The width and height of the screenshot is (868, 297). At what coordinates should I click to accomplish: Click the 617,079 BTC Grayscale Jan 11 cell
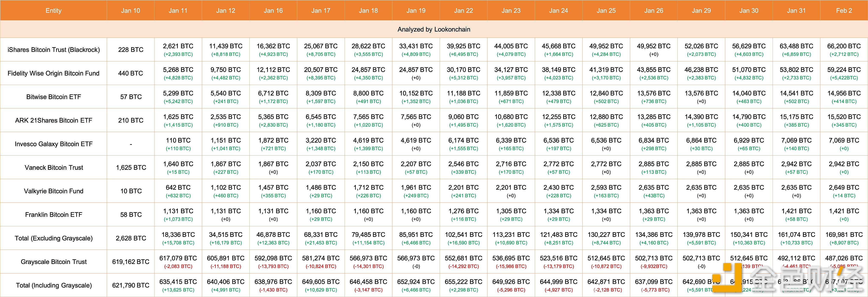pos(178,262)
